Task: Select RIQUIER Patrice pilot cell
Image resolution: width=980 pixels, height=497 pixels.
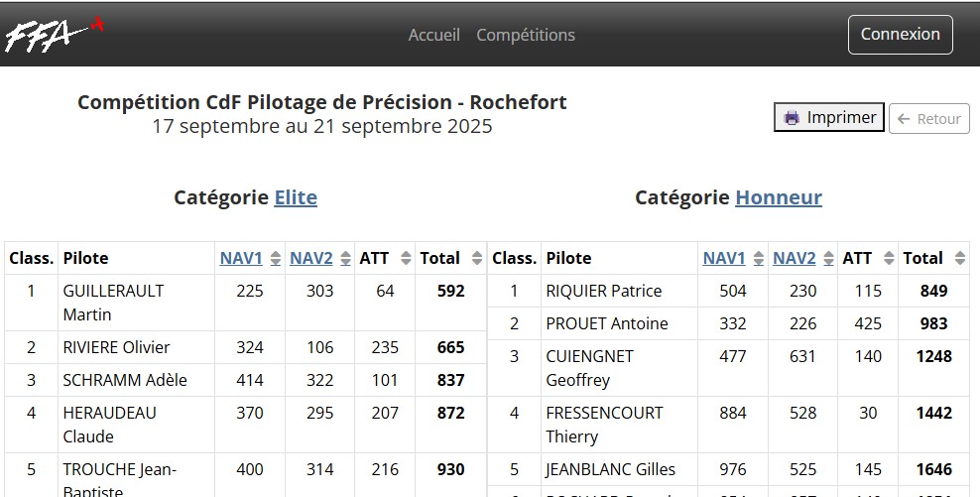Action: (x=604, y=291)
